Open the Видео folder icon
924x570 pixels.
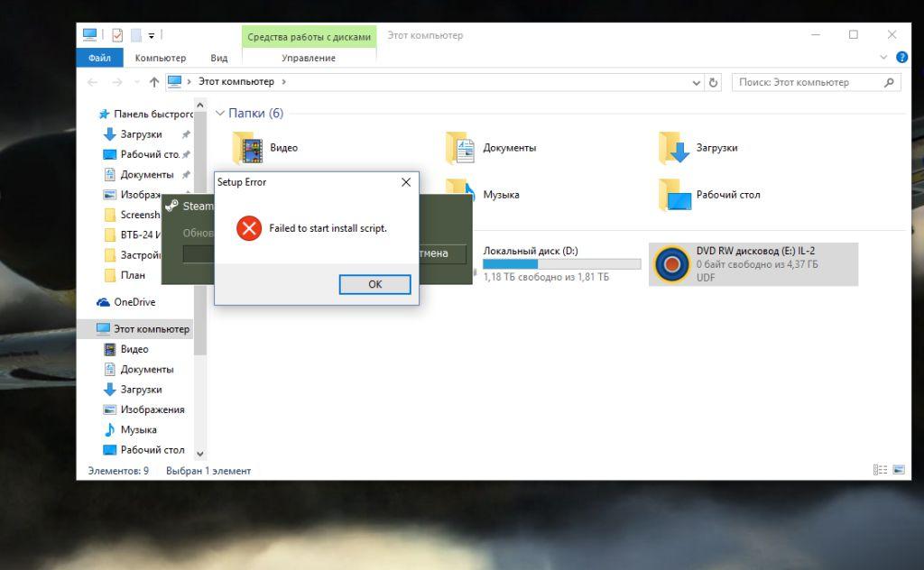tap(247, 148)
